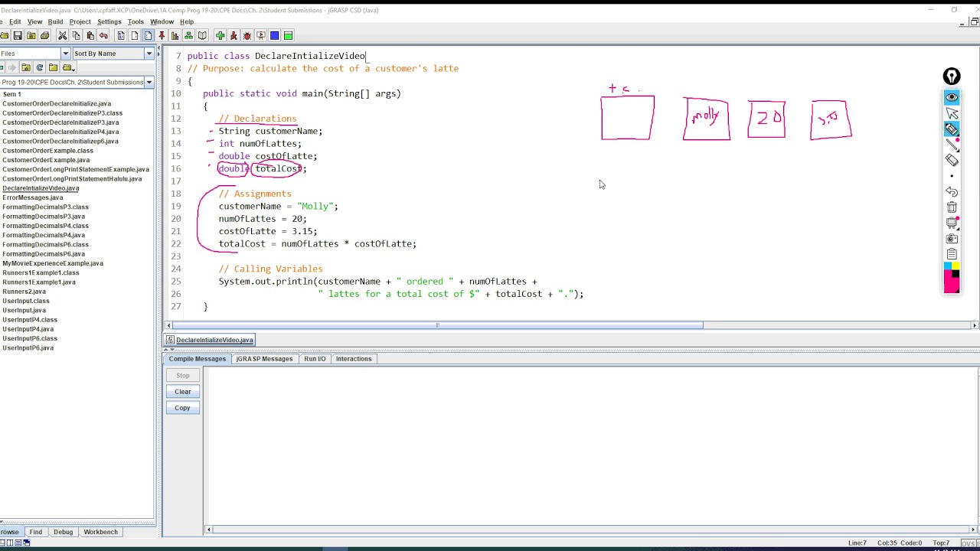Click the Save file toolbar icon
Screen dimensions: 980x551
[x=18, y=36]
